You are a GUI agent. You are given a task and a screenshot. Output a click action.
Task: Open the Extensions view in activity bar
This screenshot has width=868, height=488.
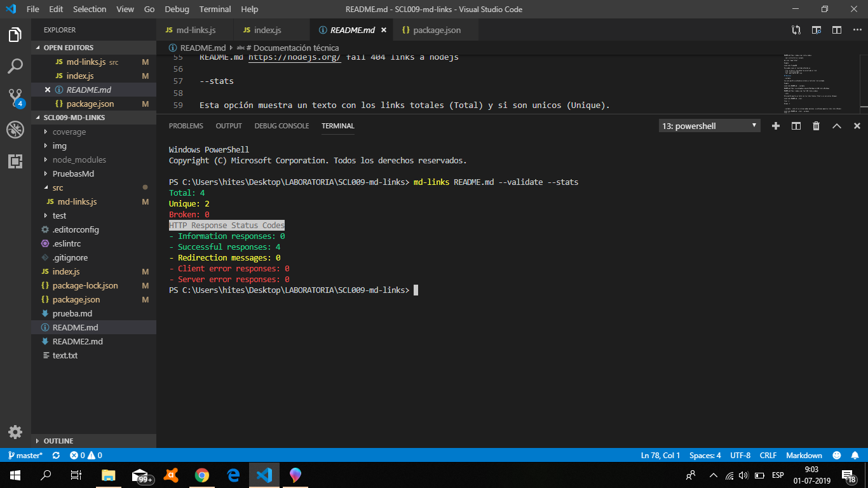(15, 161)
